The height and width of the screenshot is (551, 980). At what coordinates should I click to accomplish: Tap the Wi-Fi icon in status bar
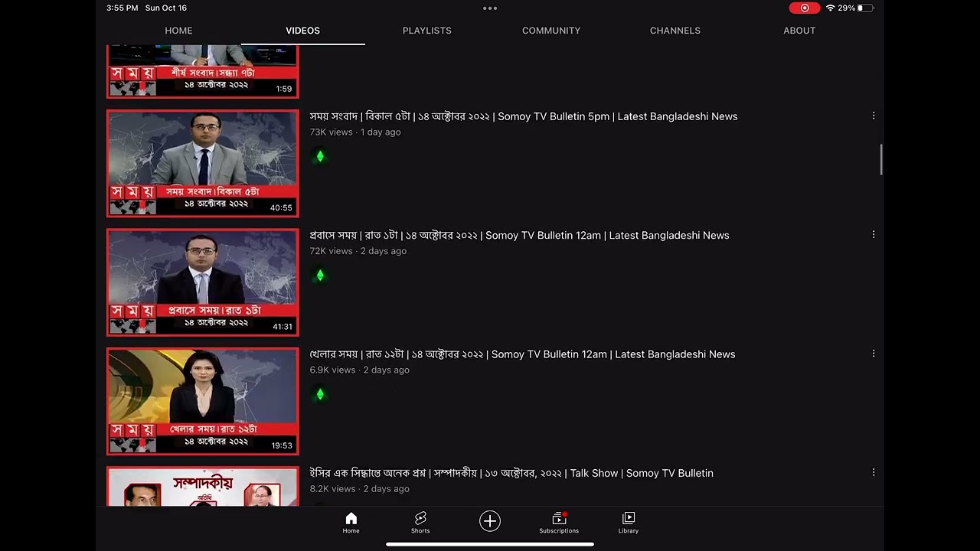click(x=830, y=8)
